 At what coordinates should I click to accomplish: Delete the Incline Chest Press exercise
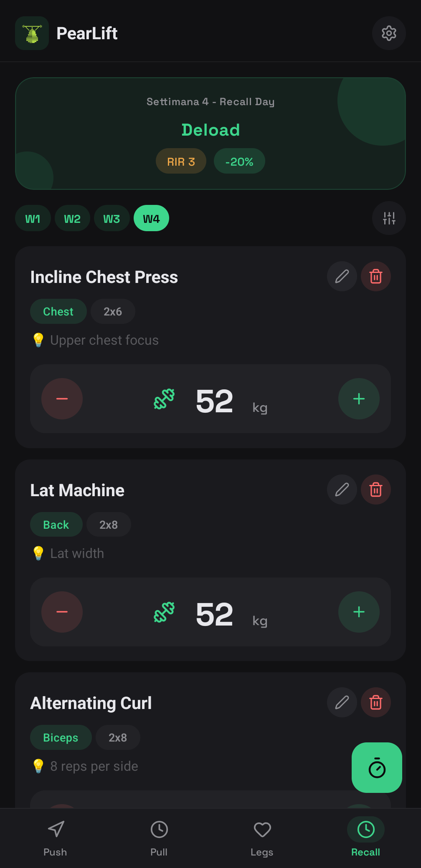[x=375, y=276]
